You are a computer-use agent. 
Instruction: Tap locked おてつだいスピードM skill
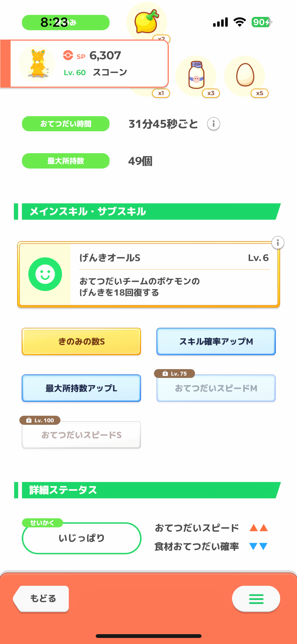click(216, 388)
